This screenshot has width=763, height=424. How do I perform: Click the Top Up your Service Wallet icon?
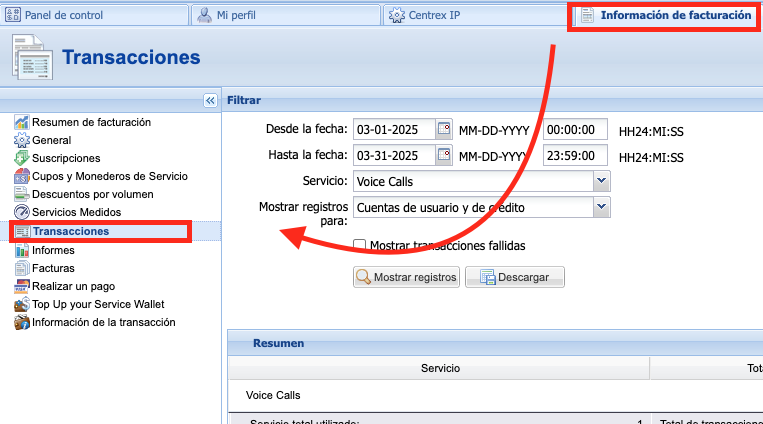click(21, 304)
